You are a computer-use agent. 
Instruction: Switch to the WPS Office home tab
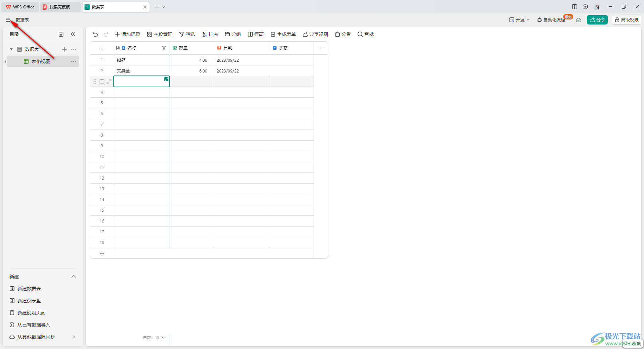(20, 7)
